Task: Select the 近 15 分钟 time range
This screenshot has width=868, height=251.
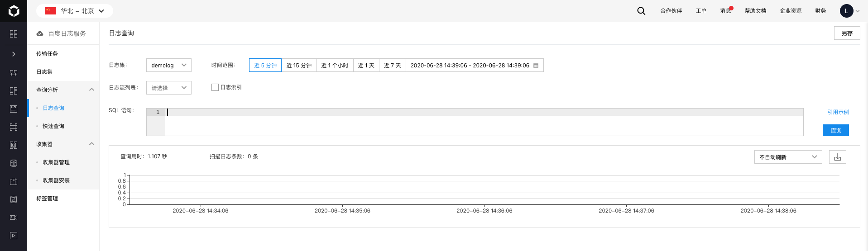Action: point(299,66)
